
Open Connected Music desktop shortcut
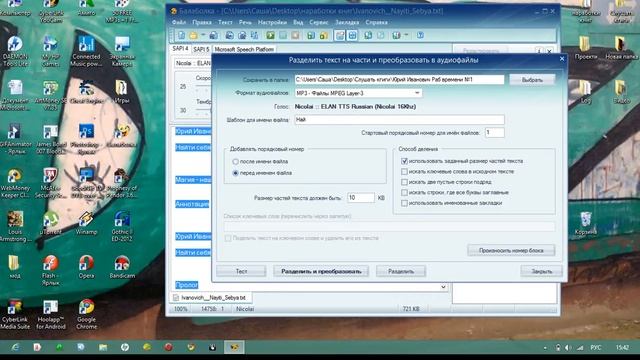tap(86, 51)
